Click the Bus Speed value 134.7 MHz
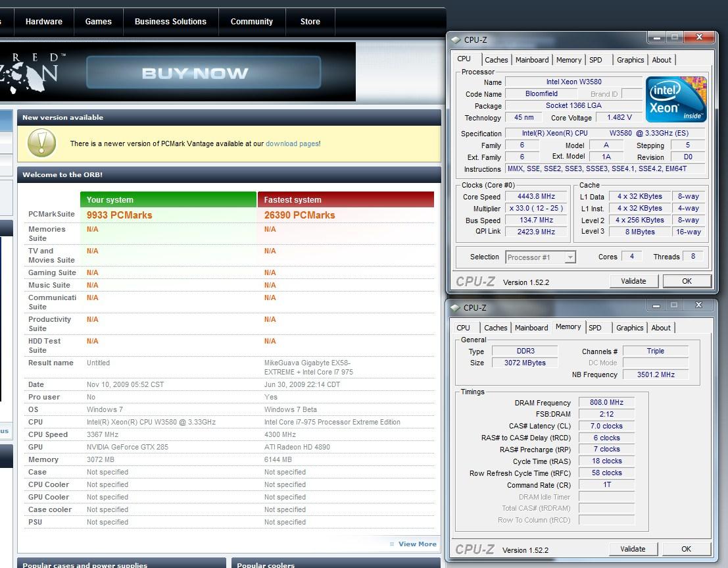 pyautogui.click(x=536, y=220)
